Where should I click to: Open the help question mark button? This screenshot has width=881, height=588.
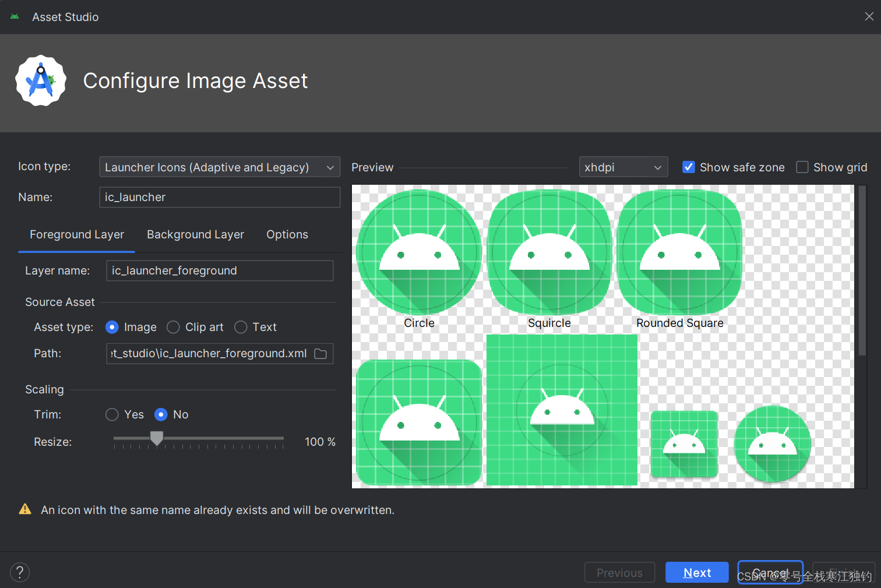pyautogui.click(x=20, y=572)
